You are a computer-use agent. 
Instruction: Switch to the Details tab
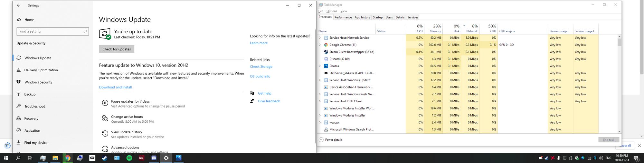(x=400, y=17)
